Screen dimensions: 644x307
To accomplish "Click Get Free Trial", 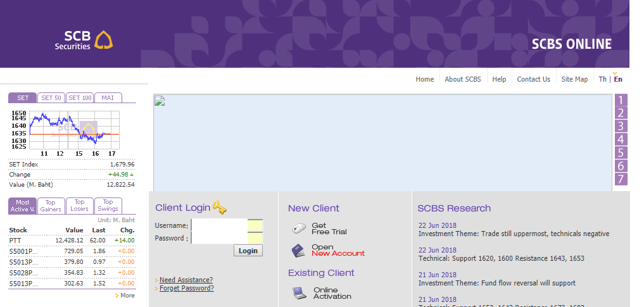I will [x=329, y=229].
